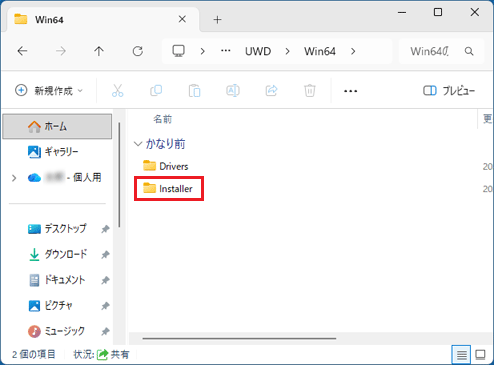Refresh the Win64 folder view

pos(138,51)
